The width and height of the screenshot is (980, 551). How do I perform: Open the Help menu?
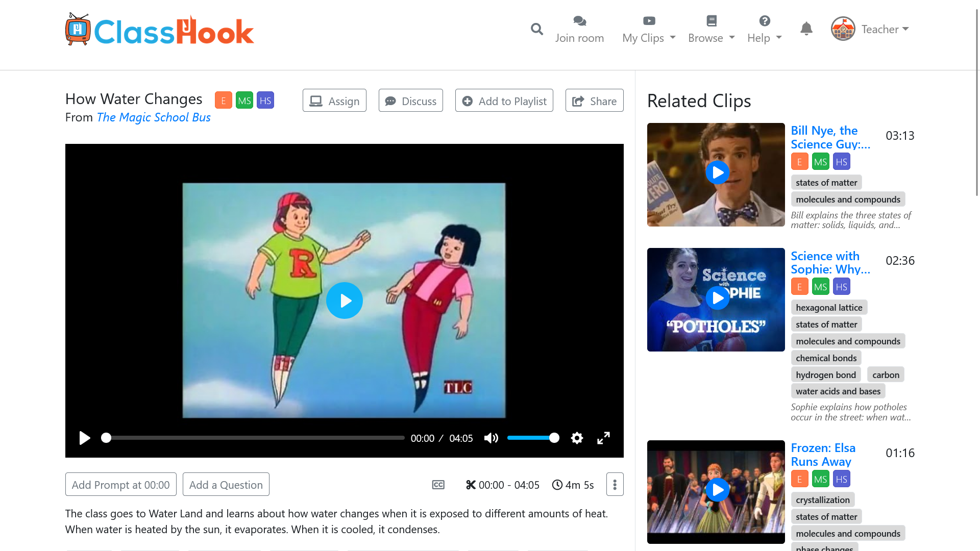click(765, 29)
